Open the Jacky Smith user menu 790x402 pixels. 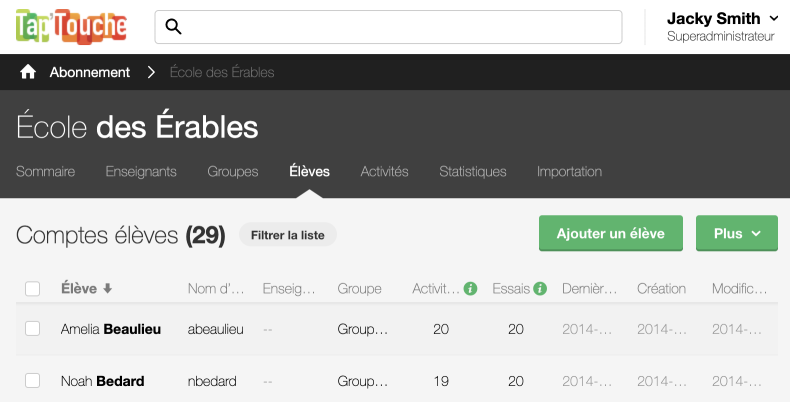click(x=722, y=26)
